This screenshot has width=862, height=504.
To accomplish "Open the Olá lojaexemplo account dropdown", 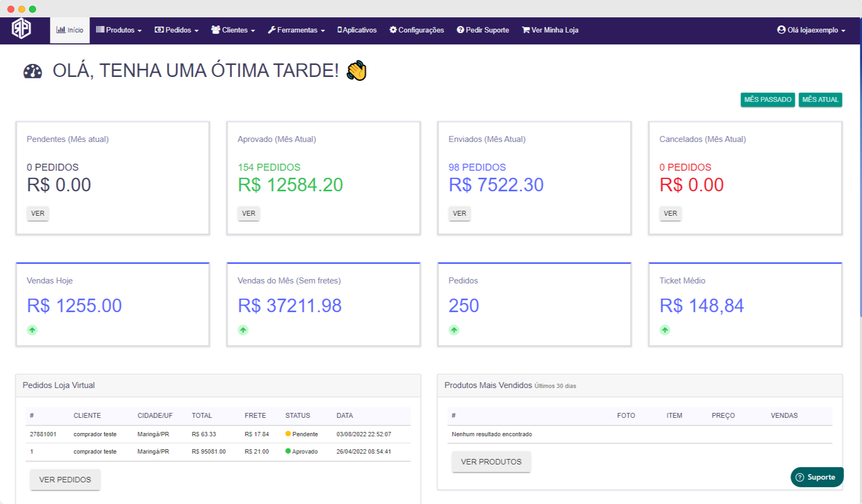I will (x=811, y=30).
